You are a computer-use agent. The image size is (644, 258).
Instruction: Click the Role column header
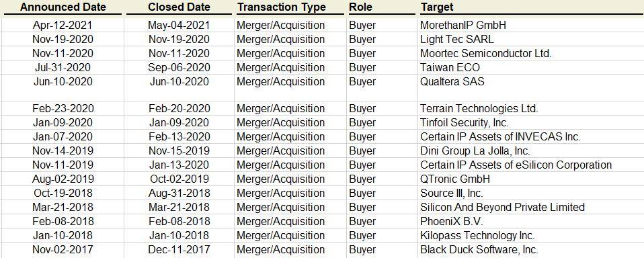(x=360, y=7)
